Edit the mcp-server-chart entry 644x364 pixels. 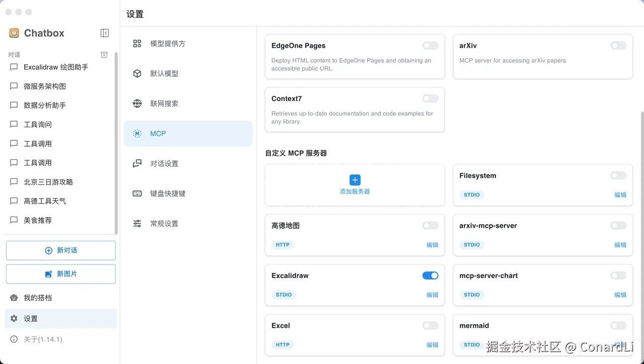coord(620,295)
